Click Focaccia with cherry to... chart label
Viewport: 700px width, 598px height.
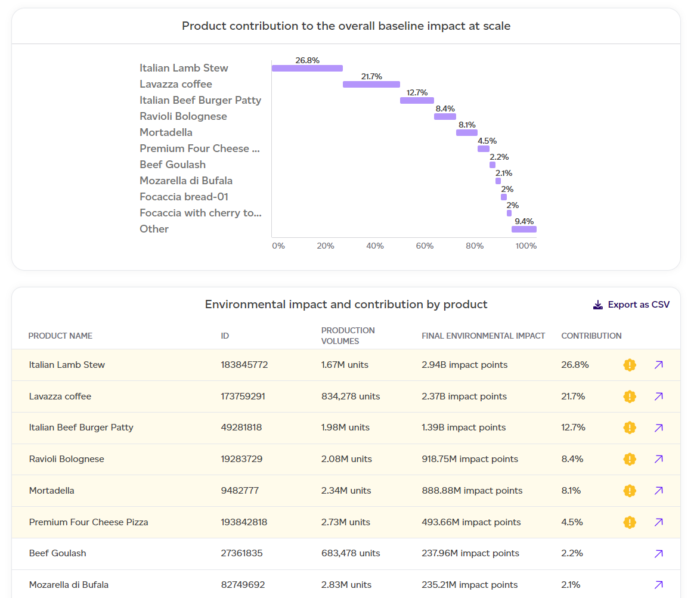click(200, 213)
